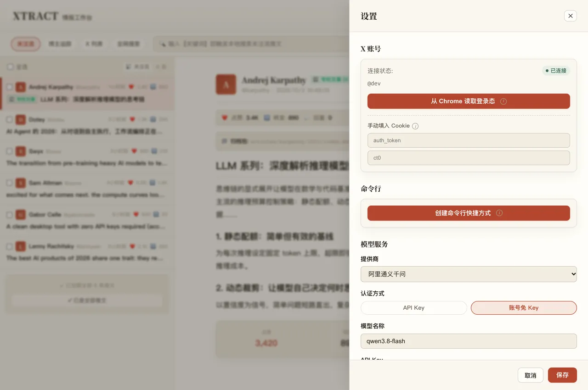Image resolution: width=588 pixels, height=390 pixels.
Task: Cancel settings with the 取消 button
Action: [530, 375]
